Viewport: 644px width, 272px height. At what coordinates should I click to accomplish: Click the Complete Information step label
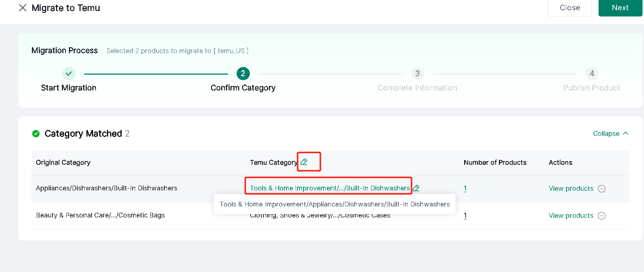[417, 88]
